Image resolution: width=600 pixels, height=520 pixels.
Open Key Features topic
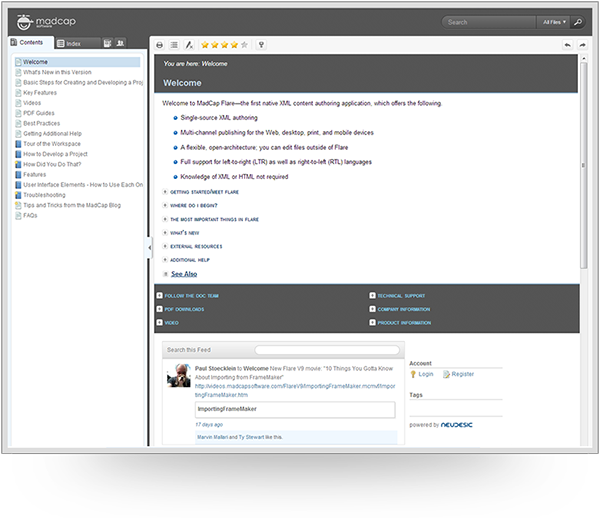pos(36,93)
